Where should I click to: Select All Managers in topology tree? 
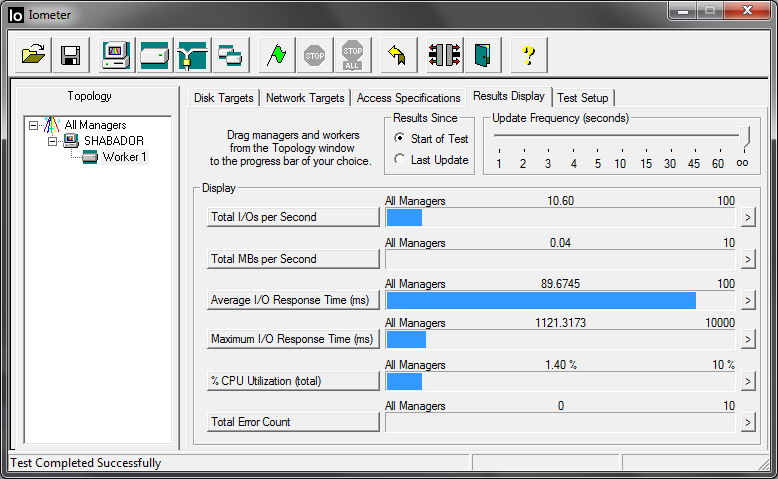95,125
